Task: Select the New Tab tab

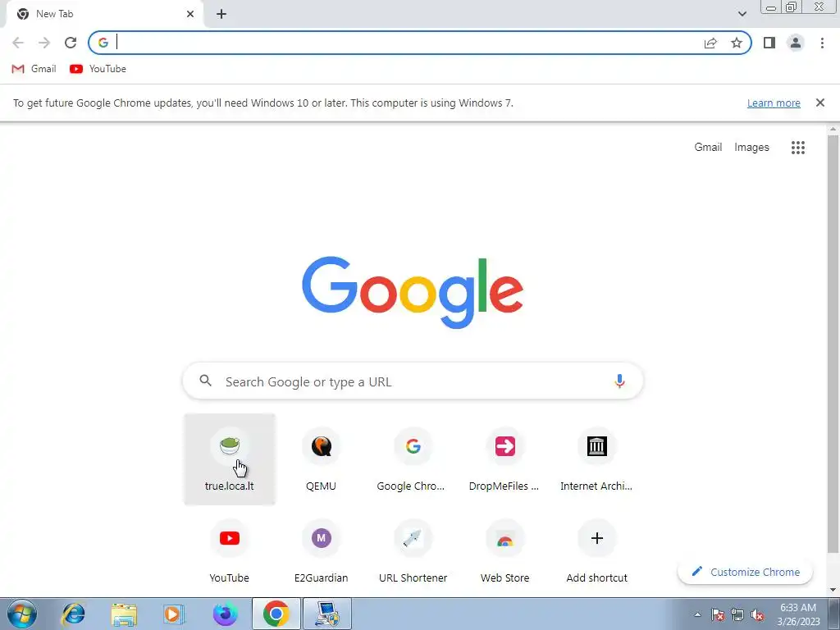Action: point(104,14)
